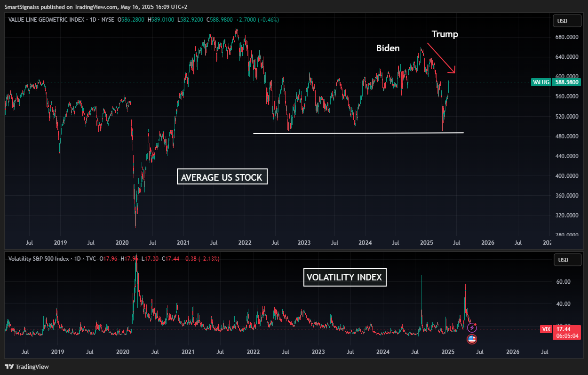Click the 520.0000 price axis label
588x375 pixels.
tap(567, 116)
